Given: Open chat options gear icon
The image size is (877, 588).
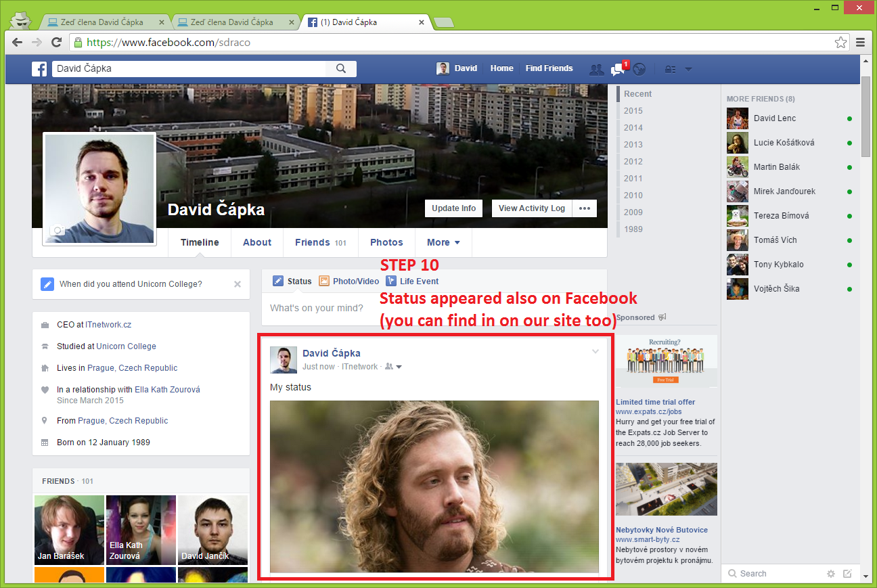Looking at the screenshot, I should pos(831,574).
